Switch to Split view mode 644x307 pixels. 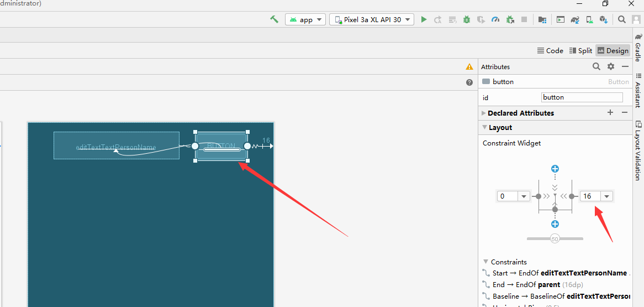(580, 50)
